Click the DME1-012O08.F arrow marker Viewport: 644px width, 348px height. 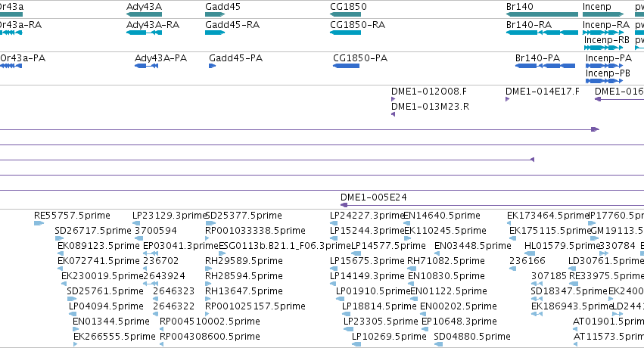(x=393, y=99)
